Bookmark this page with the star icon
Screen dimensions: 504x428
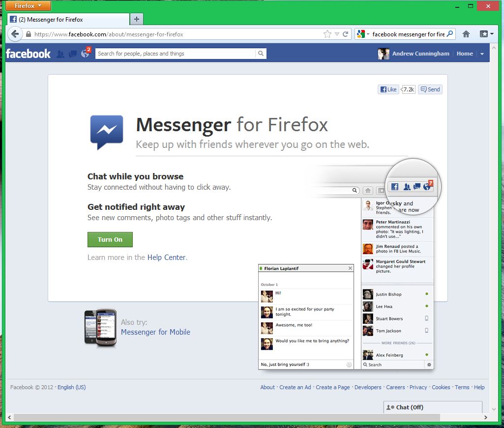pyautogui.click(x=327, y=34)
